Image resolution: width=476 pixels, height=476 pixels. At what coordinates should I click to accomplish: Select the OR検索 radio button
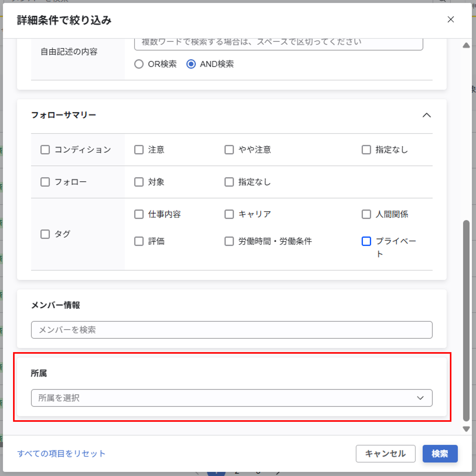(139, 64)
